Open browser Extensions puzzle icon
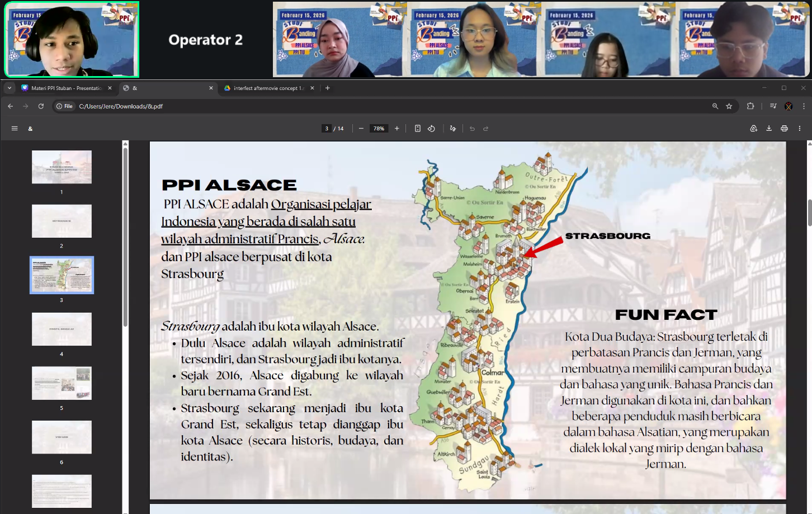This screenshot has height=514, width=812. click(750, 106)
